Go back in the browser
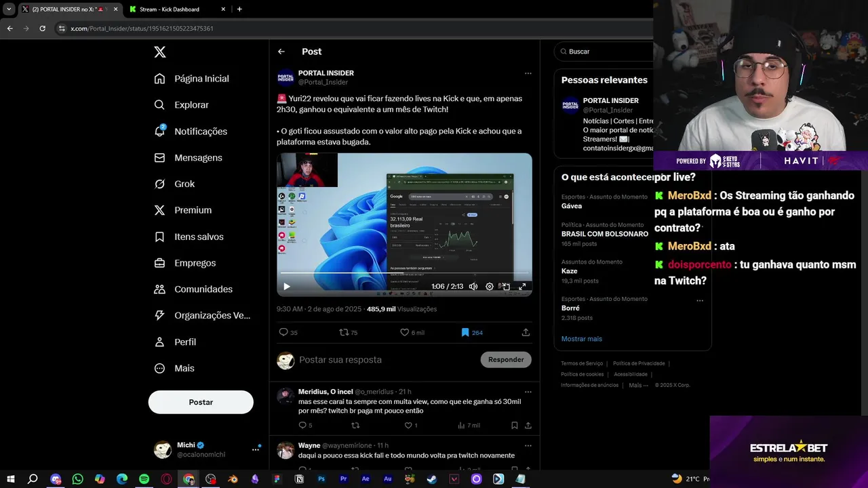 point(9,28)
